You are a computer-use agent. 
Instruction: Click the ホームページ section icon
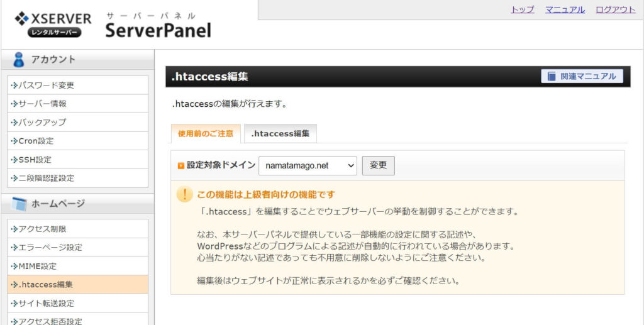[x=19, y=204]
